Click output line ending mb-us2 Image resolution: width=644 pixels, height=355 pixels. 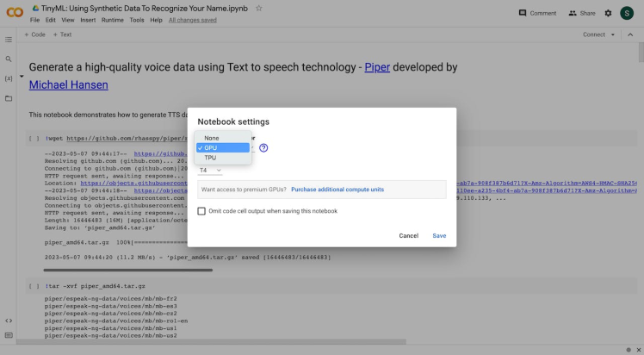tap(111, 336)
